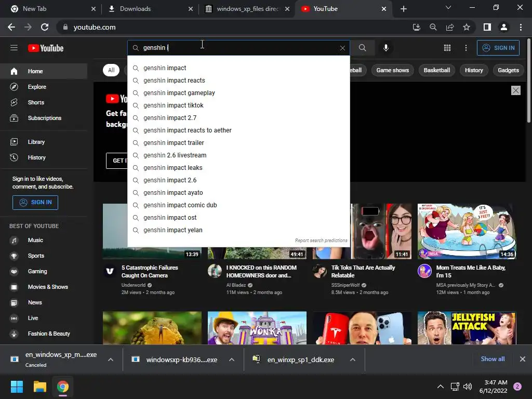
Task: Show hidden tray icons chevron
Action: [441, 387]
